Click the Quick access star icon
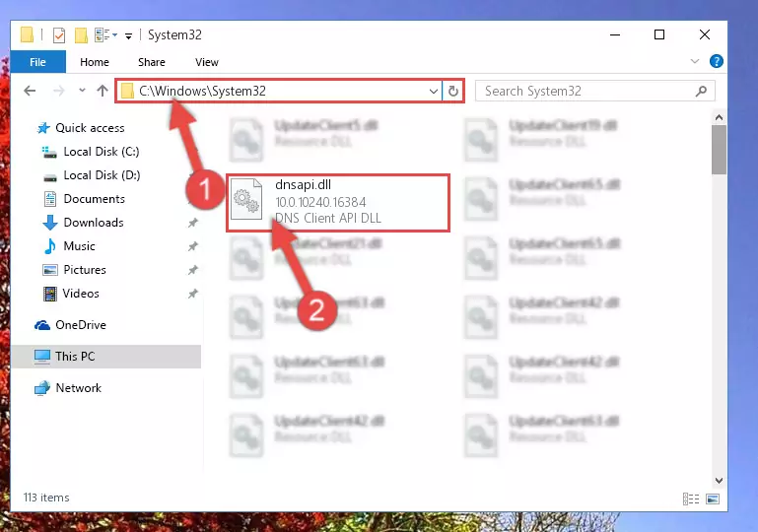This screenshot has width=758, height=532. [43, 128]
